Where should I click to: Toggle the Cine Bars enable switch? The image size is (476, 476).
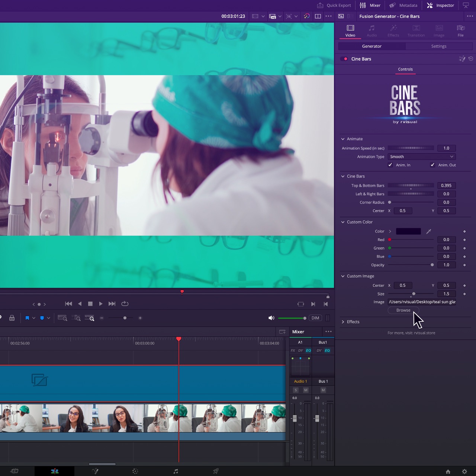point(344,59)
